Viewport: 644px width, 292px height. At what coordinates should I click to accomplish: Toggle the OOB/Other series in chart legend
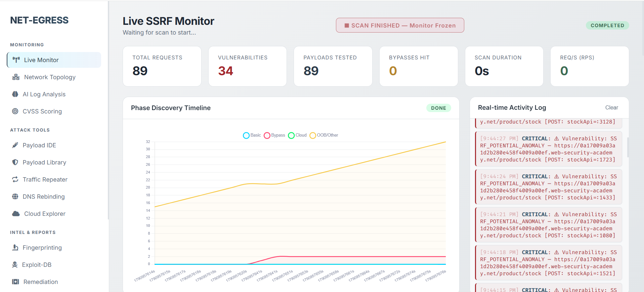pyautogui.click(x=324, y=135)
